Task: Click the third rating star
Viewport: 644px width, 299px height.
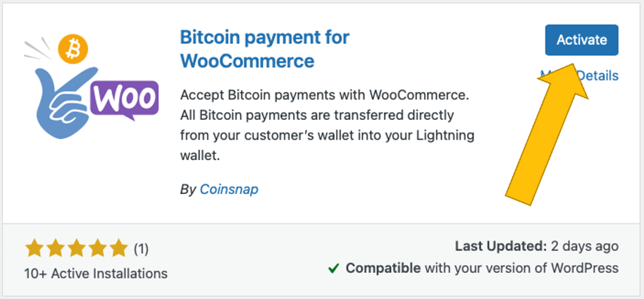Action: coord(77,248)
